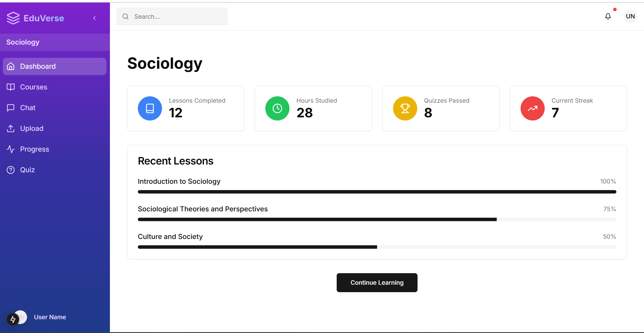Open the Introduction to Sociology lesson

point(179,181)
